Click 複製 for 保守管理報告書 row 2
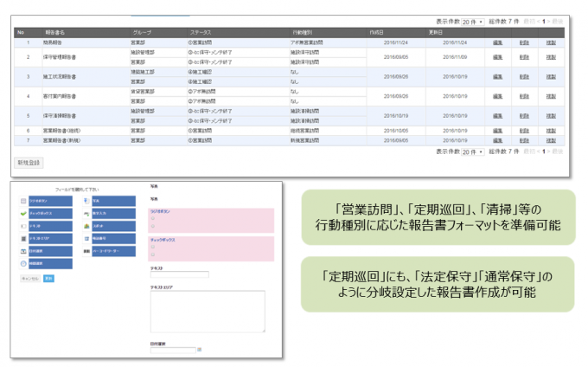Image resolution: width=588 pixels, height=367 pixels. [x=551, y=57]
